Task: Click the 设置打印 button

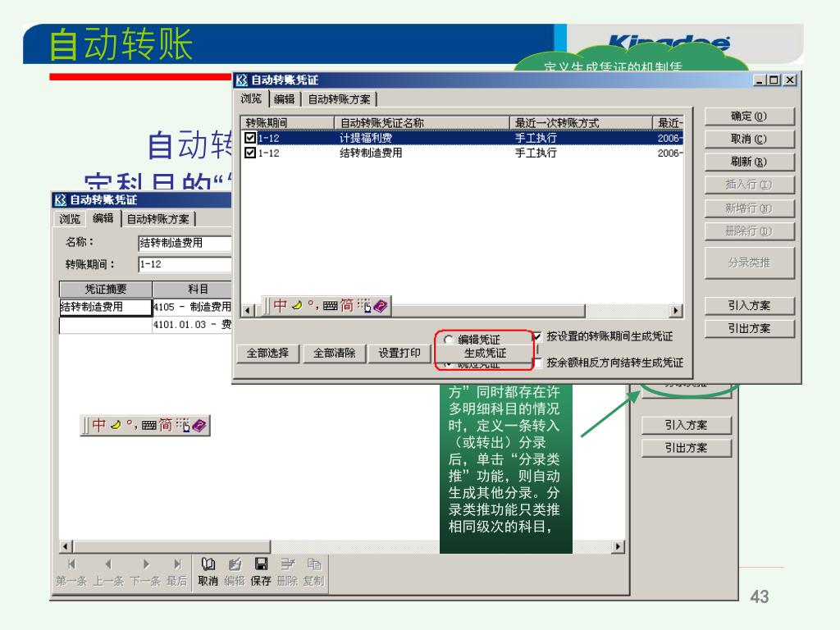Action: click(x=399, y=353)
